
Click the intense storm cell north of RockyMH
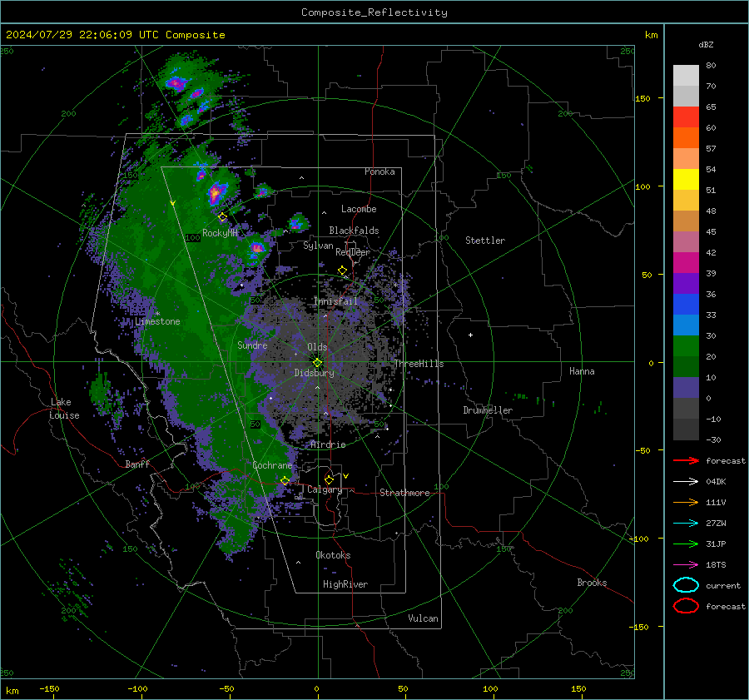click(x=216, y=193)
